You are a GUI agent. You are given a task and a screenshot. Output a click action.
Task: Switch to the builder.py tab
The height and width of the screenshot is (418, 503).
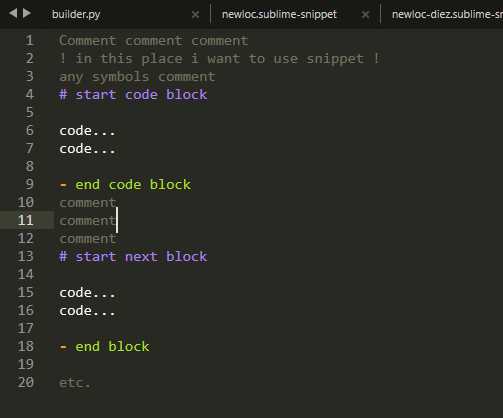[76, 14]
